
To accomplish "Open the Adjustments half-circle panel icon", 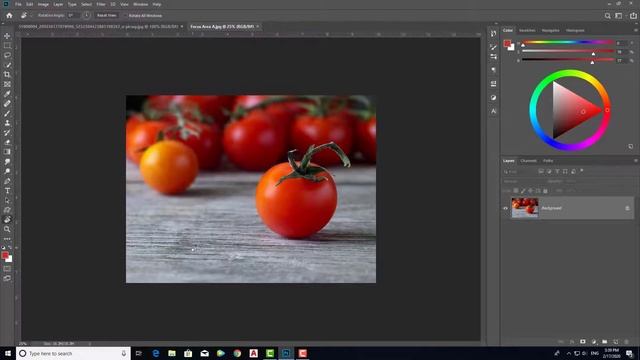I will click(493, 98).
